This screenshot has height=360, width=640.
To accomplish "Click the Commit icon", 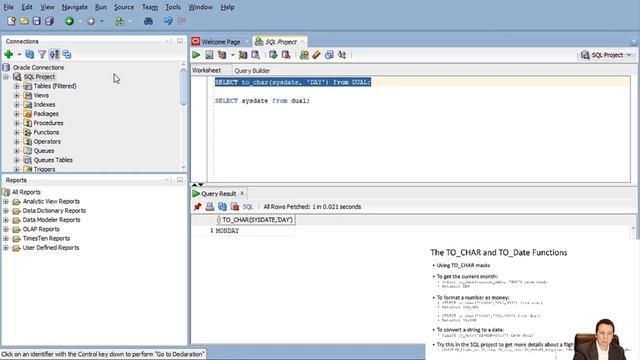I will (273, 55).
